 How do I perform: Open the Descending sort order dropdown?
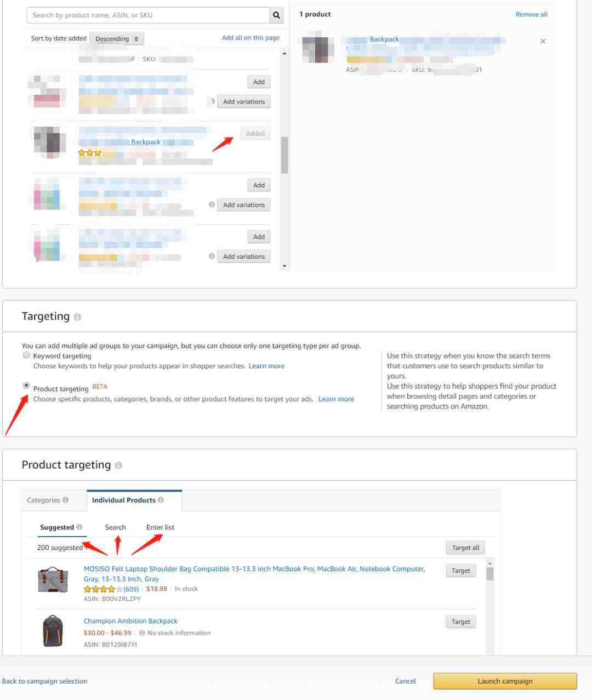pos(116,38)
